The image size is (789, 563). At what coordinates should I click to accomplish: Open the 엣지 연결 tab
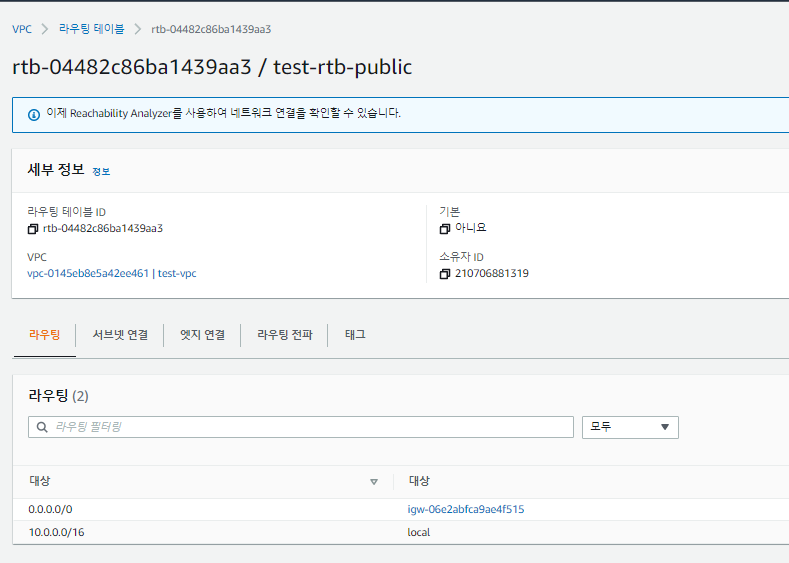click(x=202, y=335)
